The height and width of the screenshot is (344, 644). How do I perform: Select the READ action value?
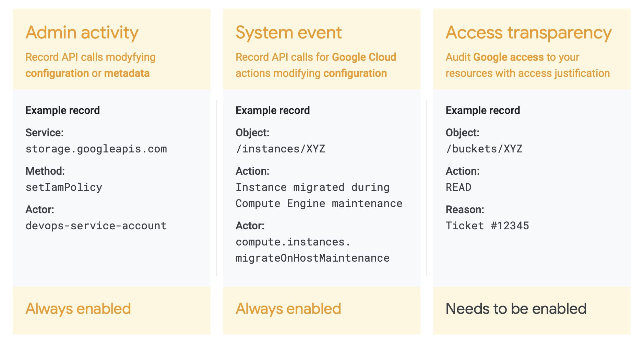458,187
